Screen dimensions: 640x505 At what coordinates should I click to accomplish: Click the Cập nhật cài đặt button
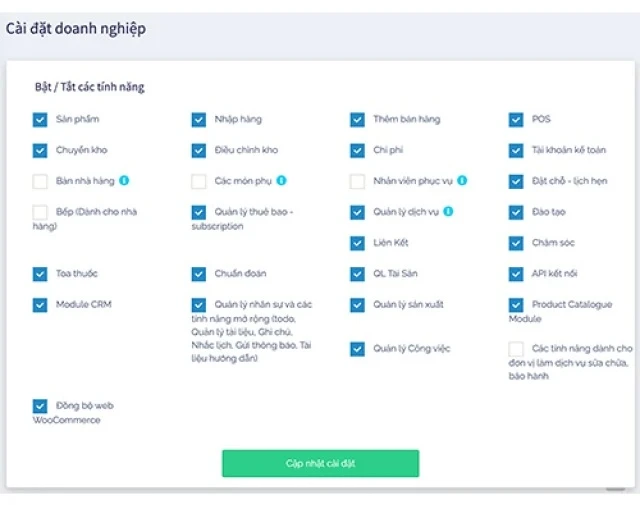(320, 464)
